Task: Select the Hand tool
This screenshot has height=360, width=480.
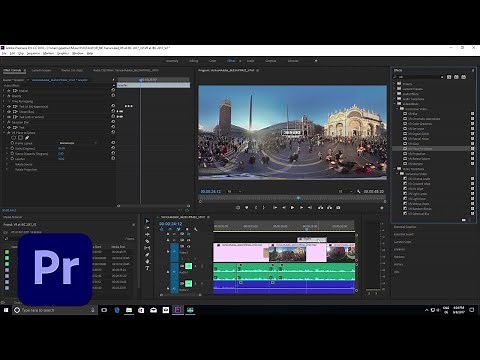Action: (147, 261)
